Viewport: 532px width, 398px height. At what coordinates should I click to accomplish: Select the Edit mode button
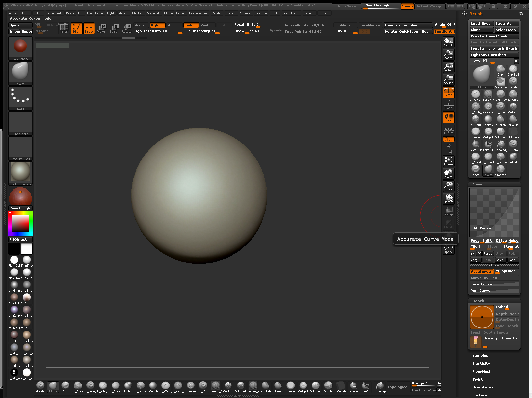(77, 28)
